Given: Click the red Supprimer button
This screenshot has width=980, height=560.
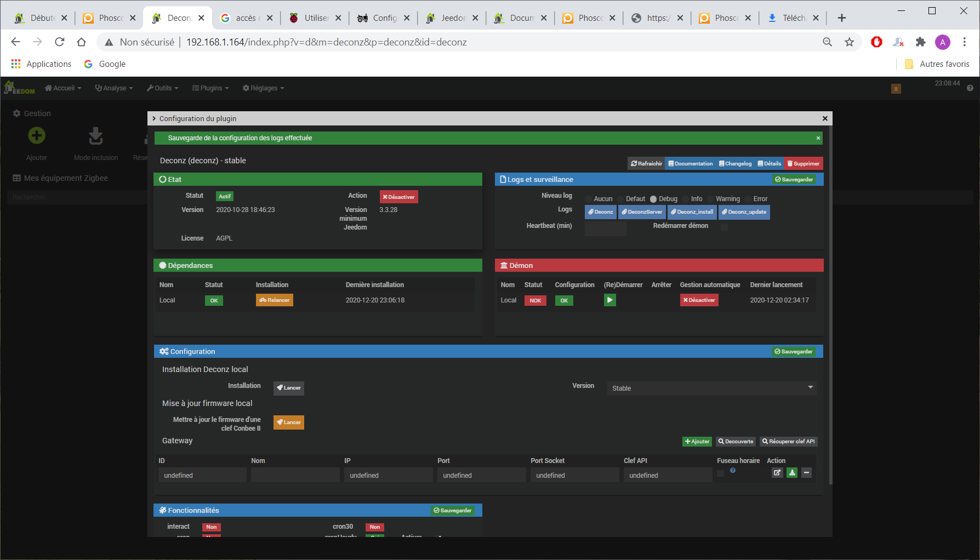Looking at the screenshot, I should click(804, 163).
